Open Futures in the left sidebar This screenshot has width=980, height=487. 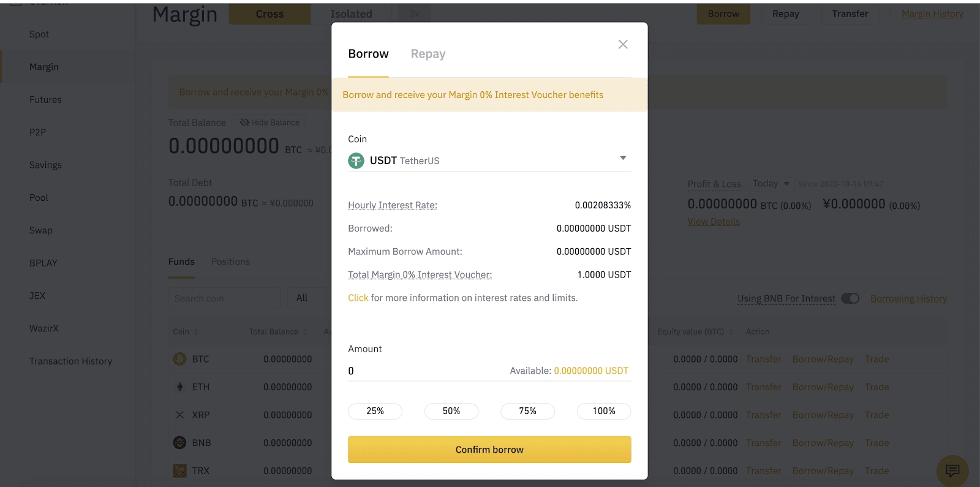click(45, 99)
